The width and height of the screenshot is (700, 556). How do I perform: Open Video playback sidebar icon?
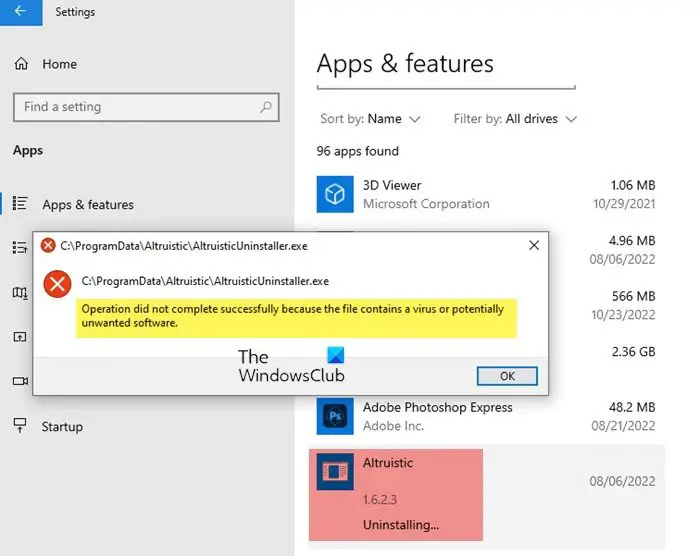pyautogui.click(x=20, y=381)
